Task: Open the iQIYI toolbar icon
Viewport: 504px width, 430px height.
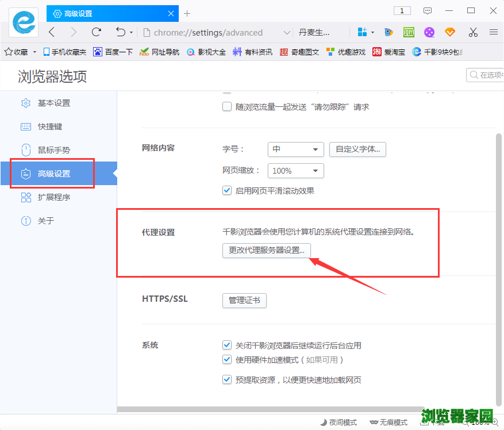Action: [409, 33]
